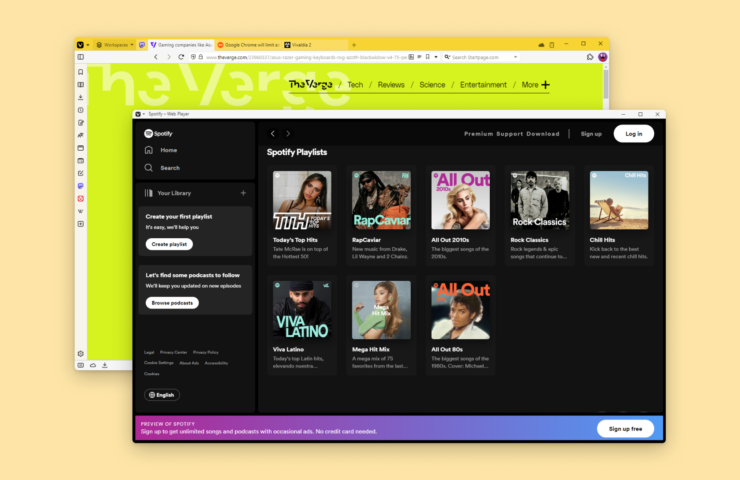Click The Verge logo link
Screen dimensions: 740x480
(311, 84)
